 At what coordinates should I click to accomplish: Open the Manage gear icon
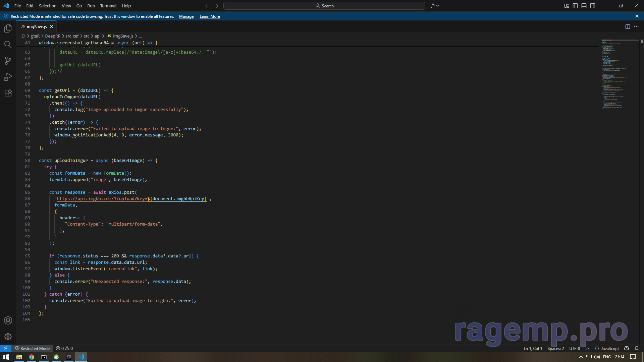point(8,336)
